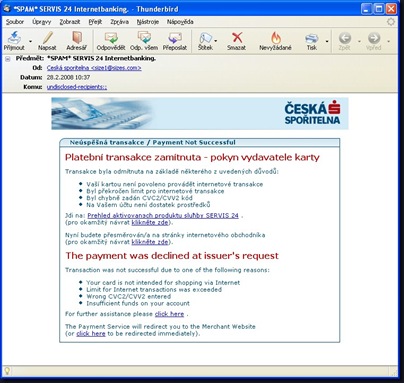Click the undisclosed-recipients link

pyautogui.click(x=77, y=87)
